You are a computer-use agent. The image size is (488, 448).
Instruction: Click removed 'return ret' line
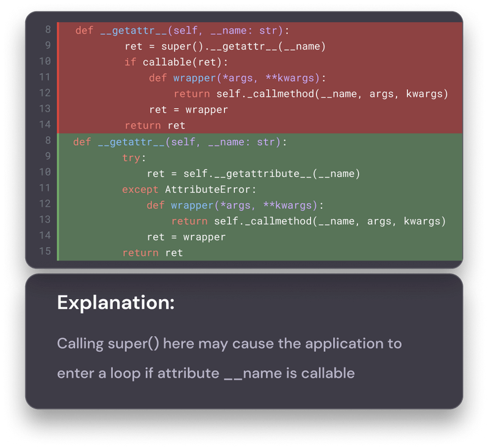click(155, 126)
